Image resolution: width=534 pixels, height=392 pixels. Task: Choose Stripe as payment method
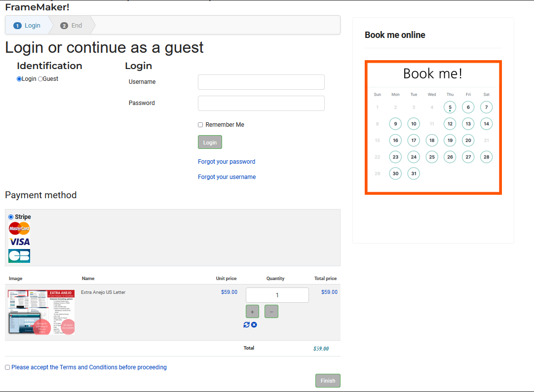tap(11, 217)
